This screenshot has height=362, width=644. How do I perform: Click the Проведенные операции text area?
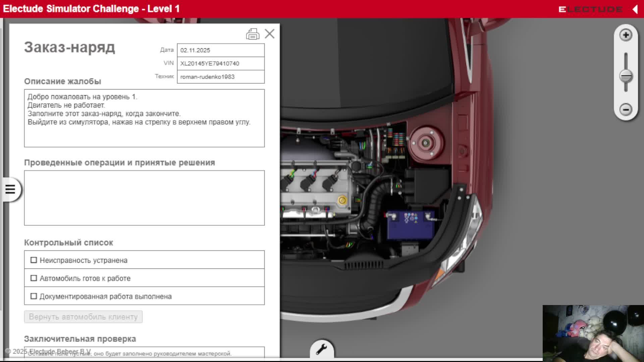tap(144, 198)
